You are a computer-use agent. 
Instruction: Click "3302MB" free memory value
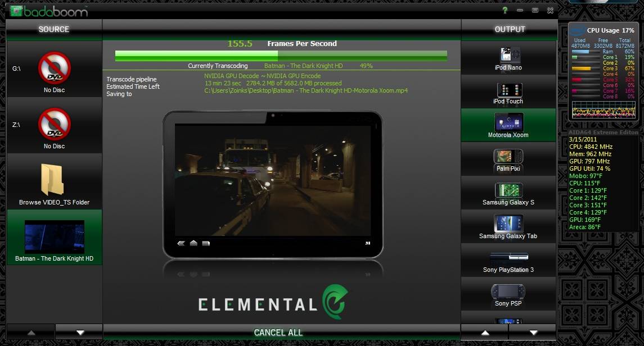coord(603,46)
